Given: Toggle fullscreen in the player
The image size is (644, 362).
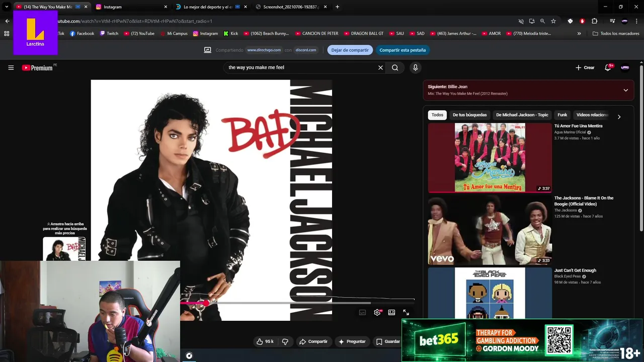Looking at the screenshot, I should coord(406,312).
